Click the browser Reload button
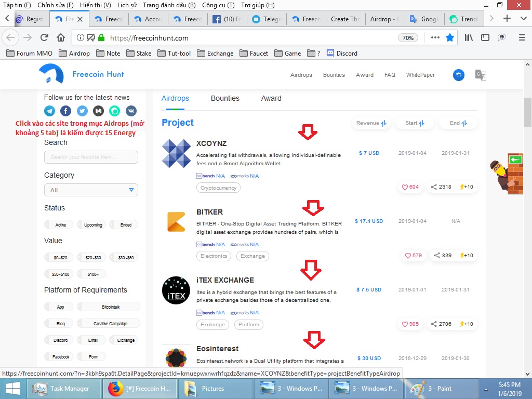Image resolution: width=532 pixels, height=399 pixels. (44, 37)
